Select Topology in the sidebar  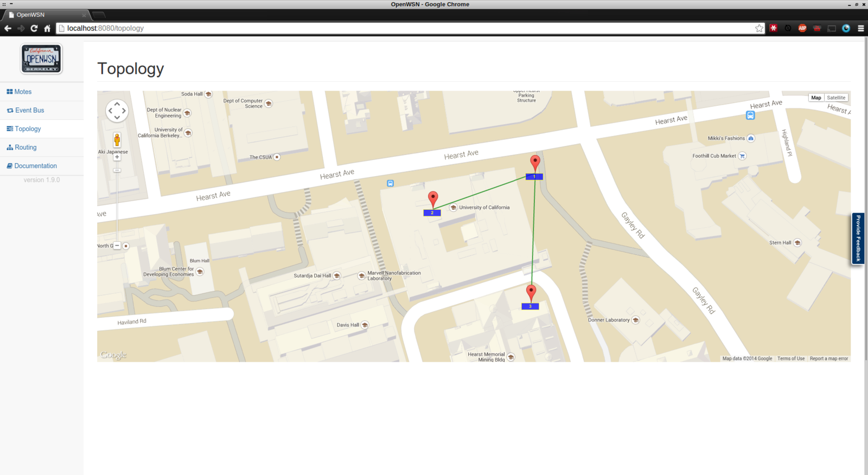pyautogui.click(x=24, y=129)
